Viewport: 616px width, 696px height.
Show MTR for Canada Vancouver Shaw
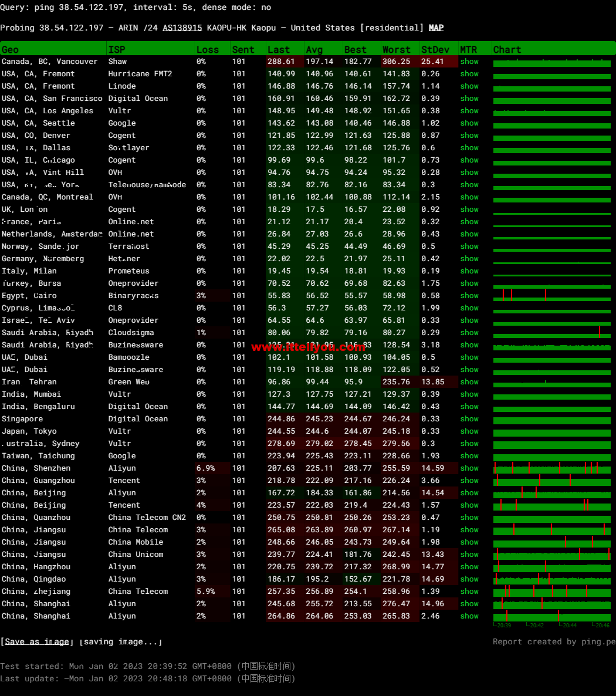pyautogui.click(x=469, y=61)
